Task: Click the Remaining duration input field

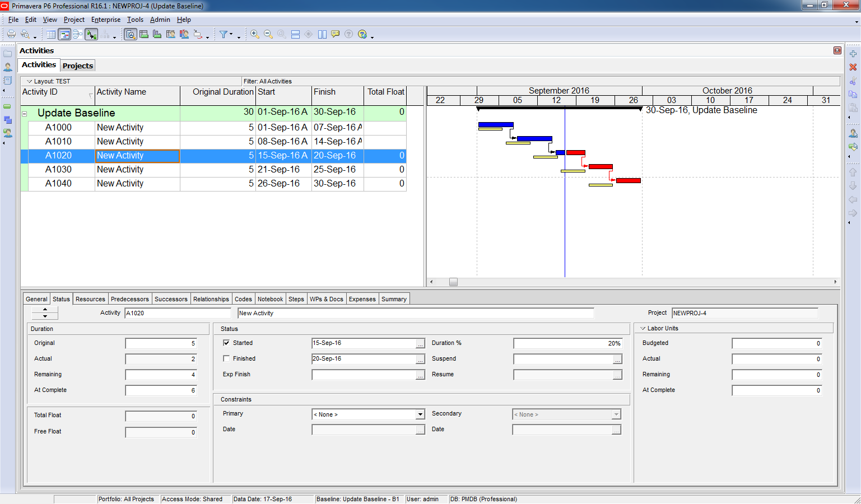Action: point(161,375)
